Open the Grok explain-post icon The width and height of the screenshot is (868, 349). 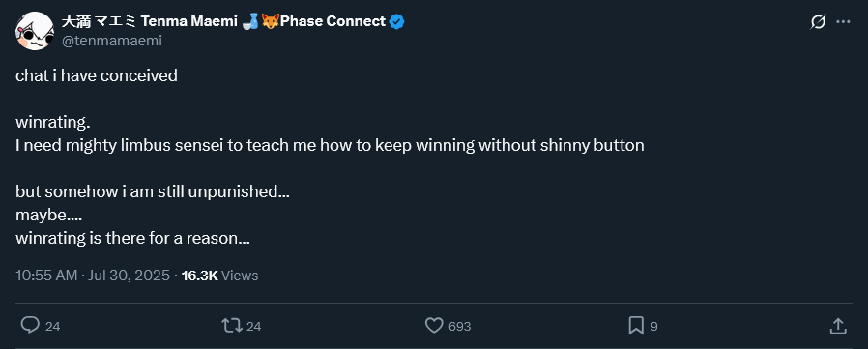[x=818, y=22]
